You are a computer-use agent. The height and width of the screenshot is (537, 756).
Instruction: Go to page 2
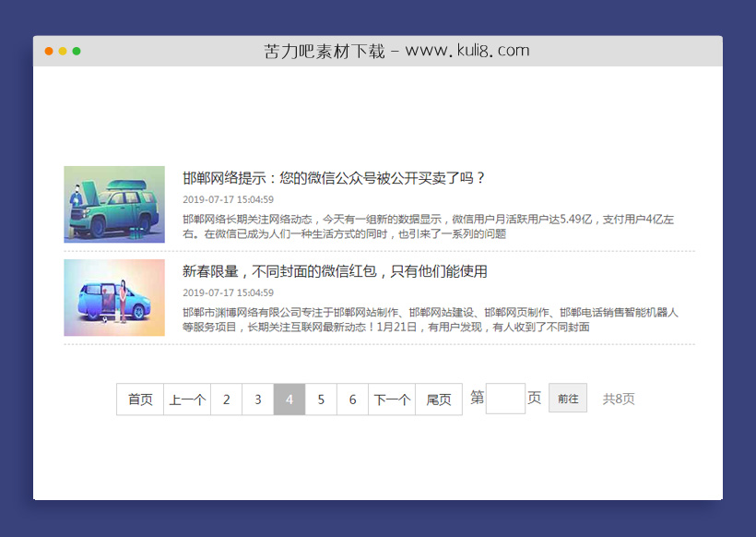tap(227, 399)
